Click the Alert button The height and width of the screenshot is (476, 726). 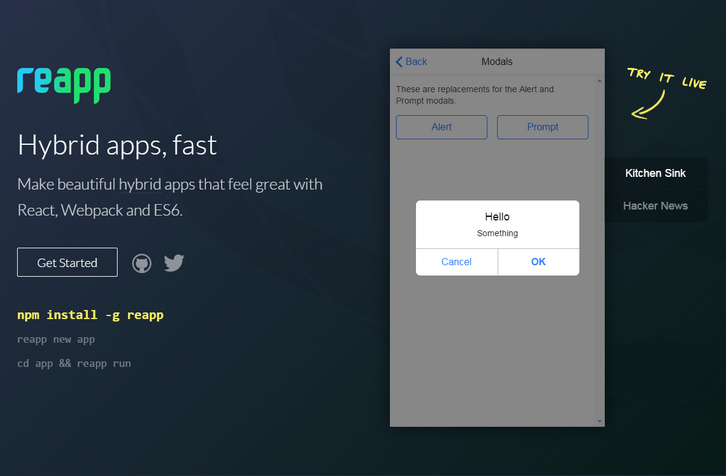(441, 127)
